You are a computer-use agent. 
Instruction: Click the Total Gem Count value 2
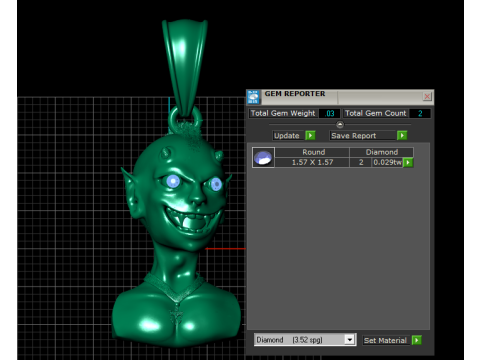click(420, 113)
